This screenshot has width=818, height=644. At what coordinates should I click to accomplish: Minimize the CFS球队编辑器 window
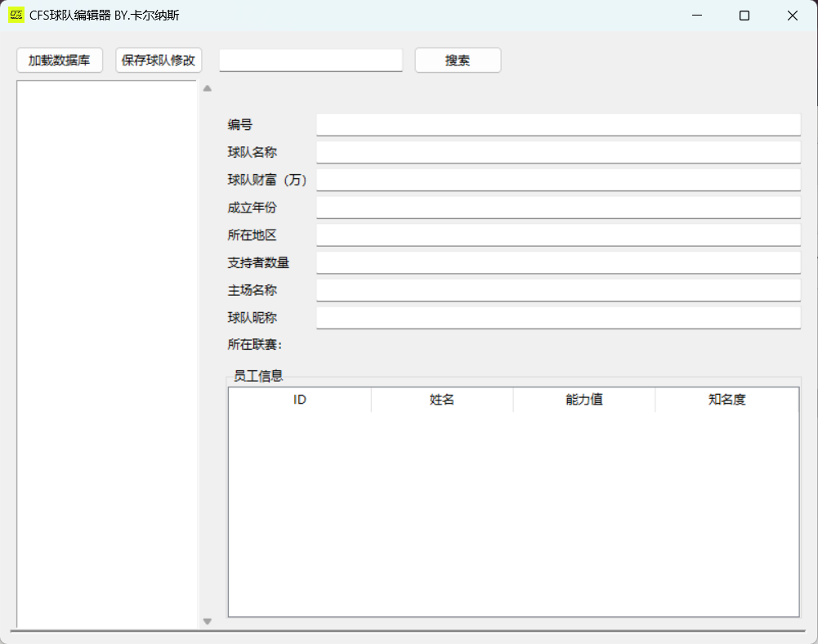pos(697,16)
